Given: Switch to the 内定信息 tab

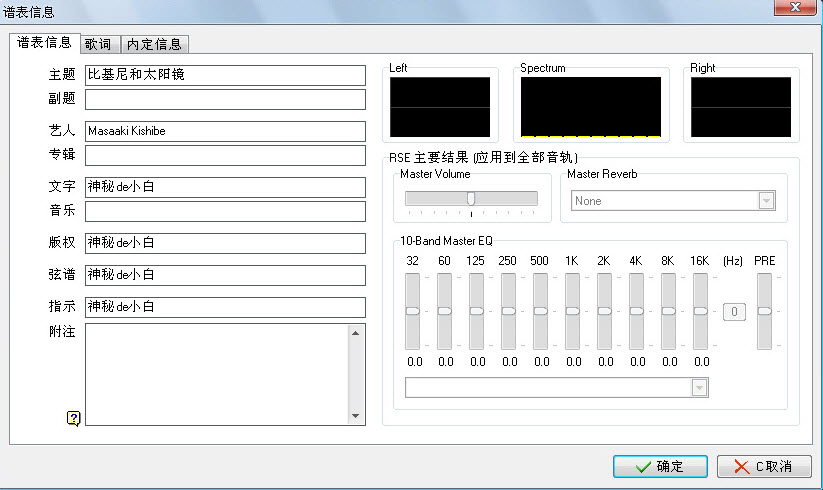Looking at the screenshot, I should tap(154, 44).
